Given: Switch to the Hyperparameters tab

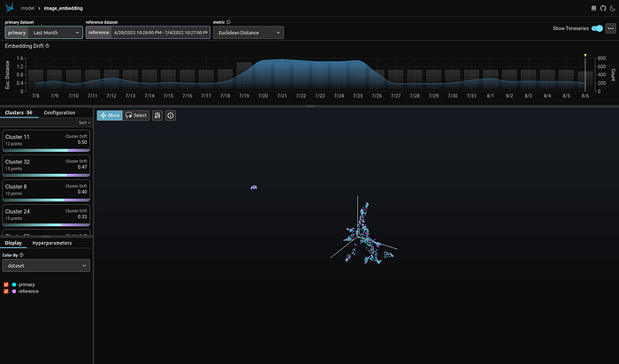Looking at the screenshot, I should tap(52, 243).
